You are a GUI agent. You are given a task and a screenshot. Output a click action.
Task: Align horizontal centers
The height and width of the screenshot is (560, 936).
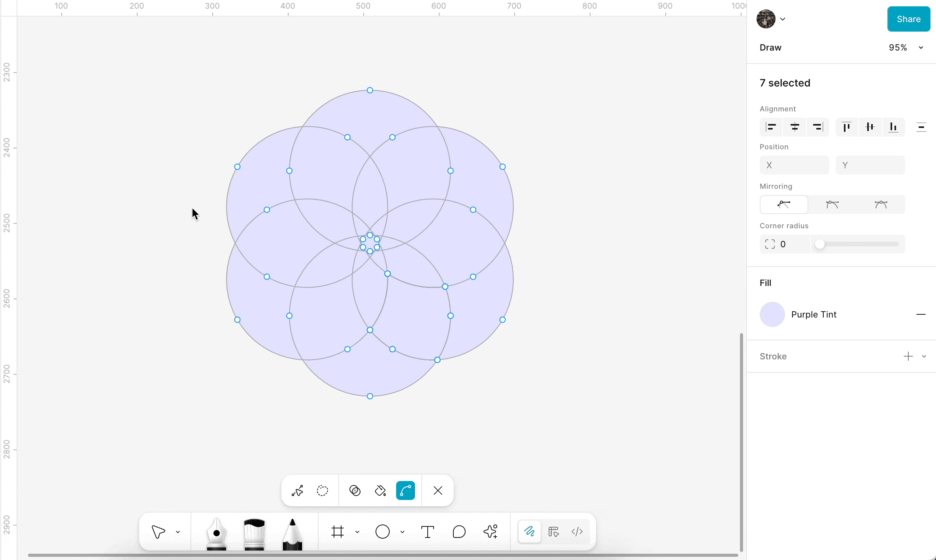794,127
